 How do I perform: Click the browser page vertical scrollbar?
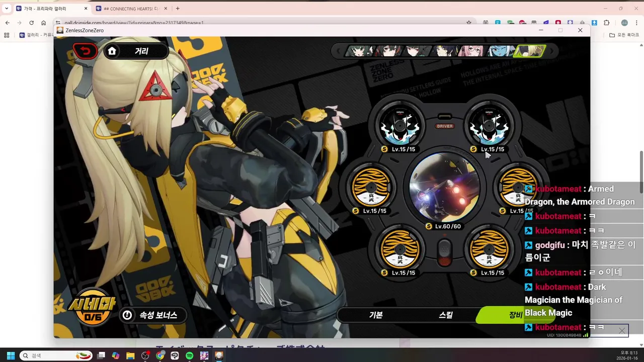tap(641, 172)
